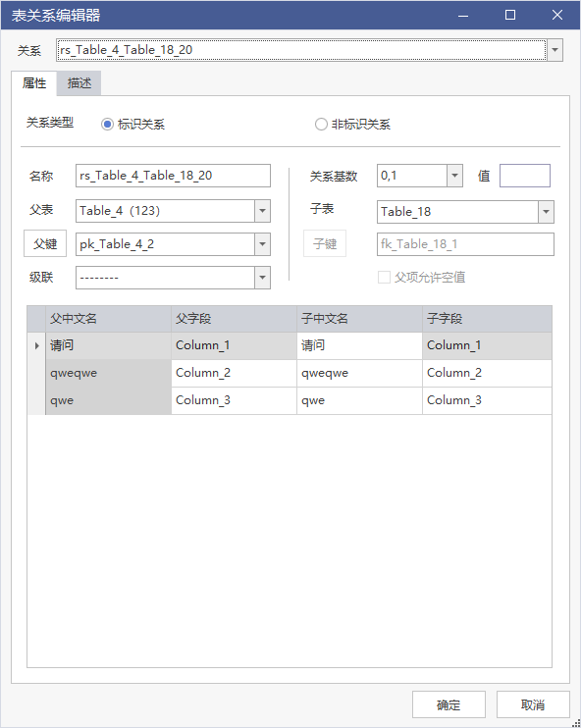This screenshot has height=728, width=581.
Task: Click the 名称 input field
Action: tap(173, 176)
